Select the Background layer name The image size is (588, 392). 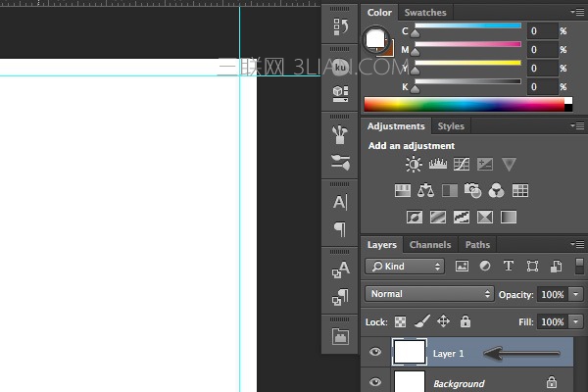[x=459, y=384]
